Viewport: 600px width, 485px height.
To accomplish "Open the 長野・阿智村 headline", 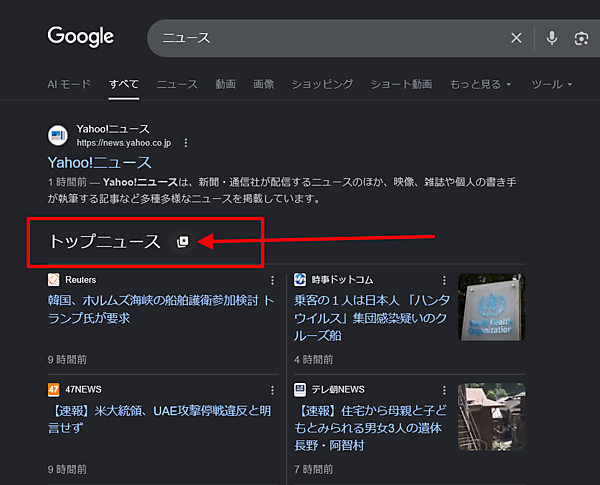I will point(370,428).
